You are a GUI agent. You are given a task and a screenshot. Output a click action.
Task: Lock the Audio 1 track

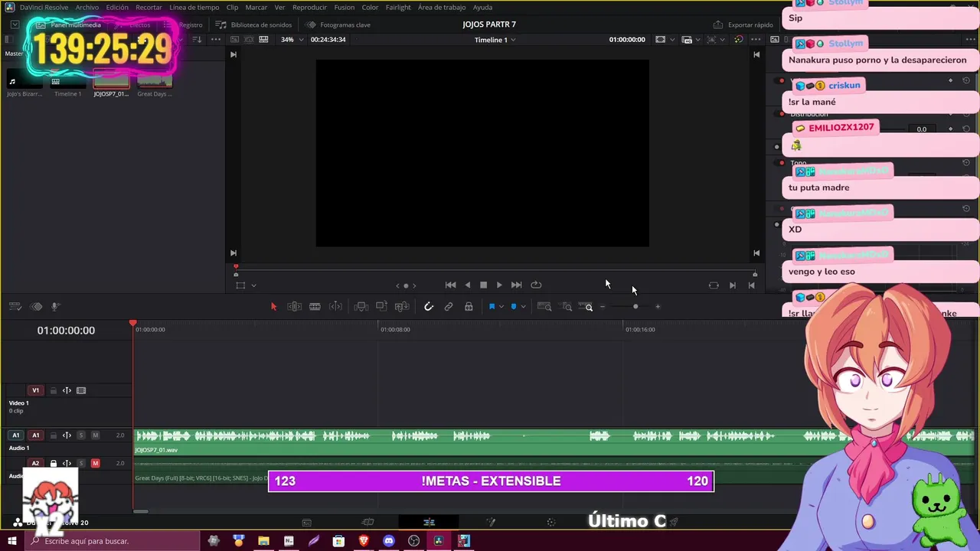pos(54,435)
